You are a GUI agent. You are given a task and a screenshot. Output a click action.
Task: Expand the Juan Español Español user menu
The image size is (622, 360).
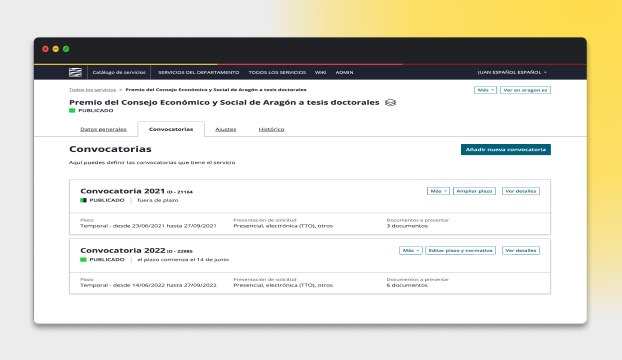(x=512, y=73)
